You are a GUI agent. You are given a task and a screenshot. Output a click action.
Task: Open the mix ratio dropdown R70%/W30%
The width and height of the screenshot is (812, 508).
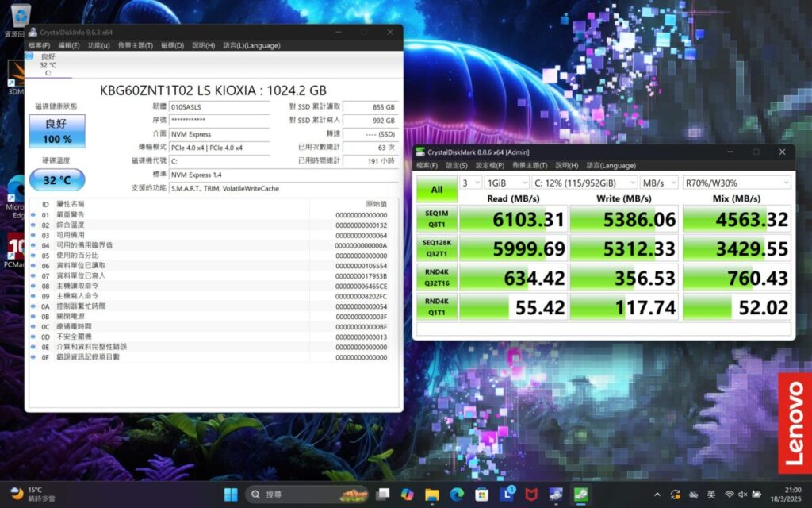coord(737,183)
